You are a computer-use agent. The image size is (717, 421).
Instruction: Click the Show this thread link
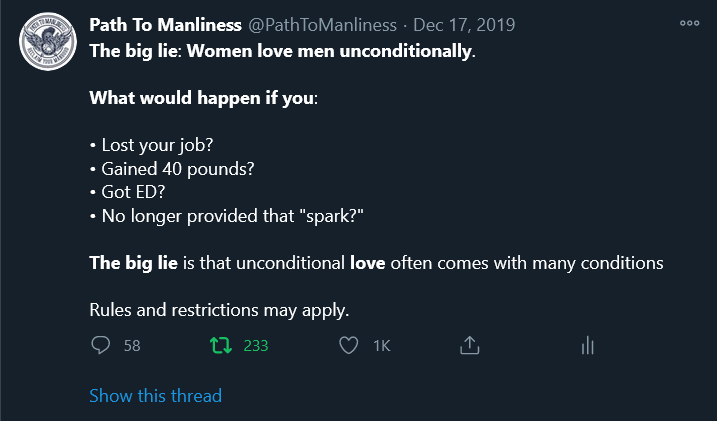(x=155, y=395)
